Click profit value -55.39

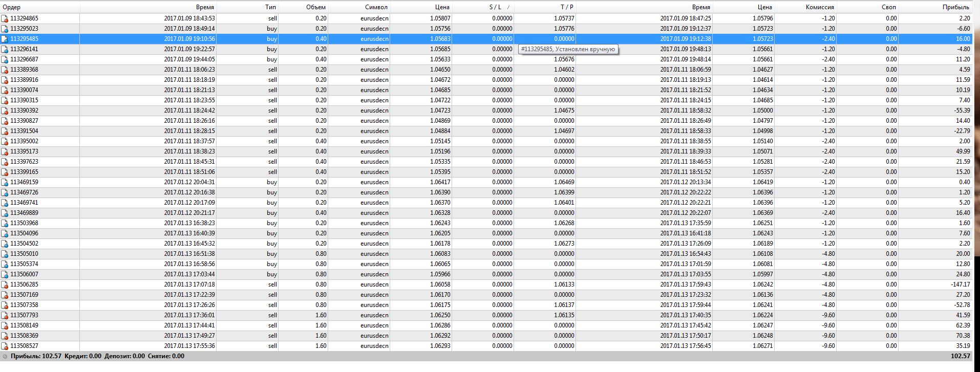tap(962, 111)
